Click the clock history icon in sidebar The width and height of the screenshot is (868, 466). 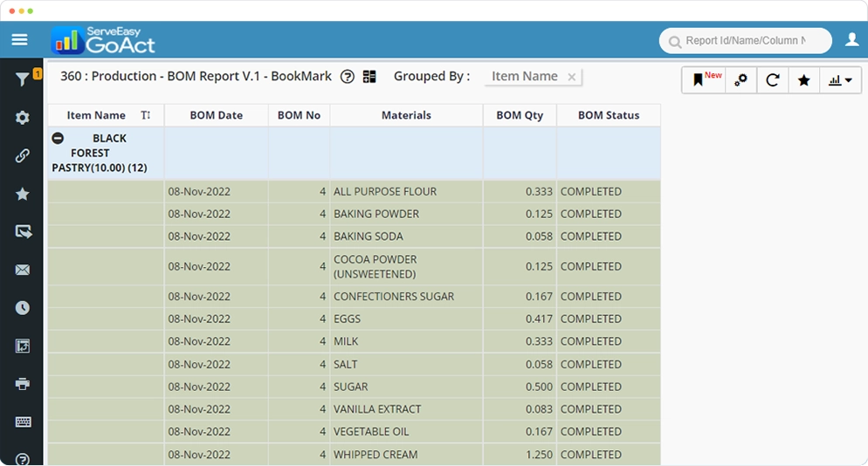[23, 308]
